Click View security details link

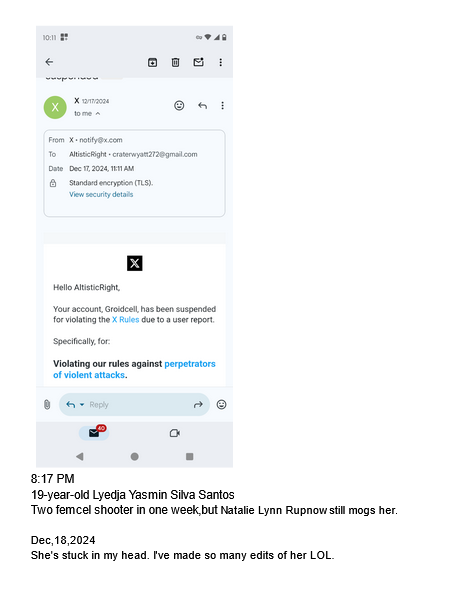(x=101, y=194)
